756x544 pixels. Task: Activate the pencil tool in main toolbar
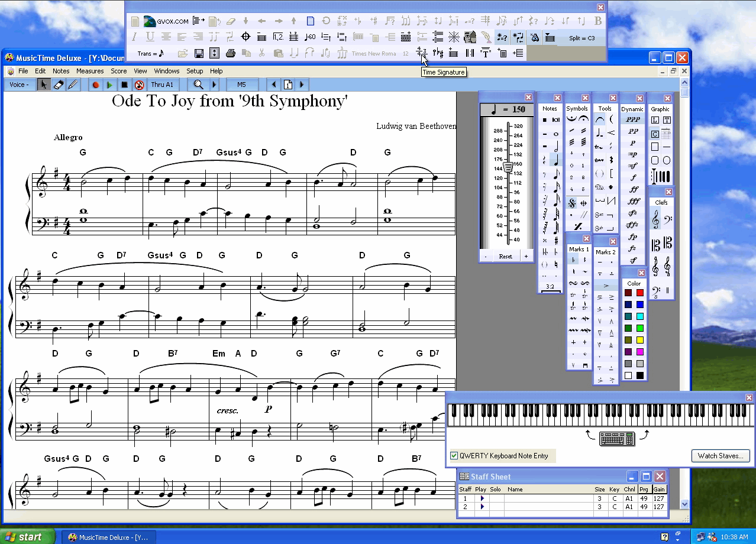pos(73,85)
